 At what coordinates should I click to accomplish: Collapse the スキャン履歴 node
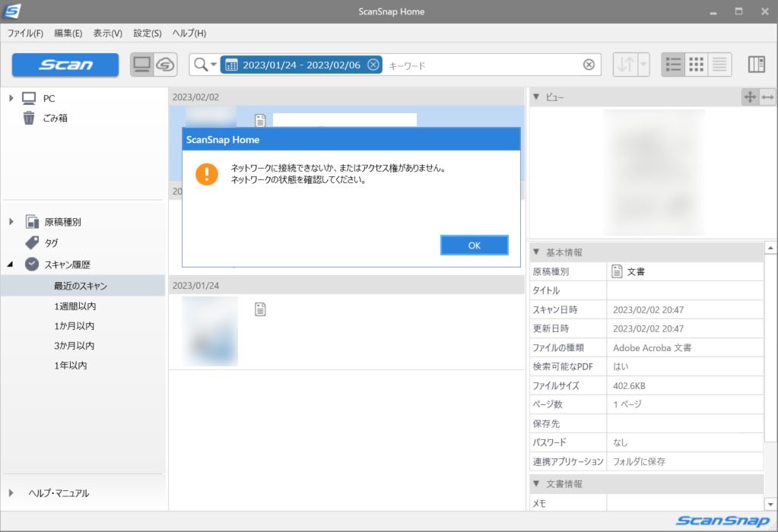click(x=11, y=264)
